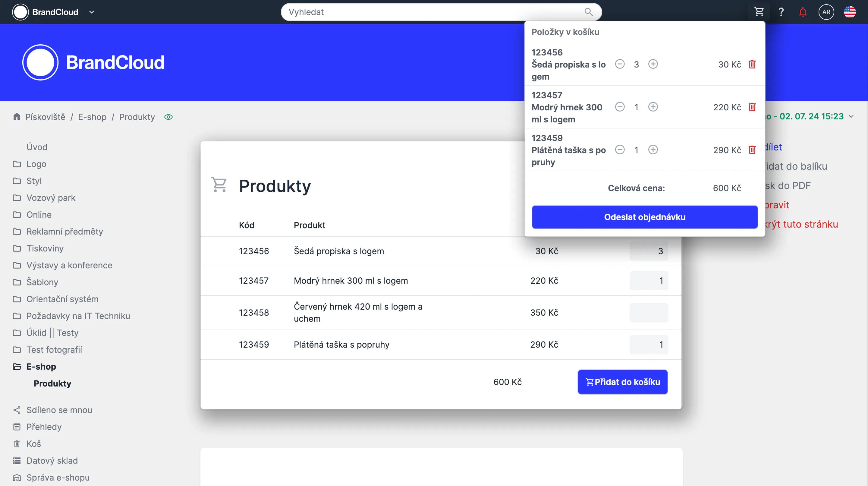Expand the version date dropdown chevron

(851, 116)
